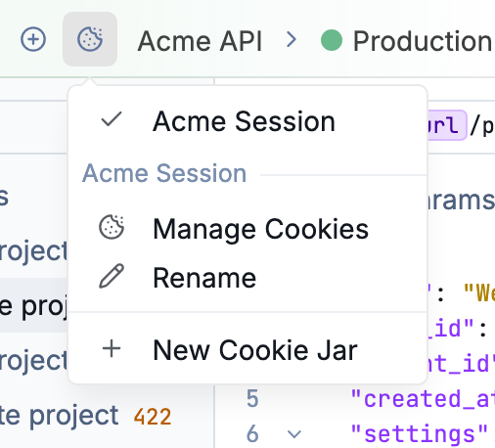Click the purple url variable tag
Screen dimensions: 495x448
(x=447, y=125)
